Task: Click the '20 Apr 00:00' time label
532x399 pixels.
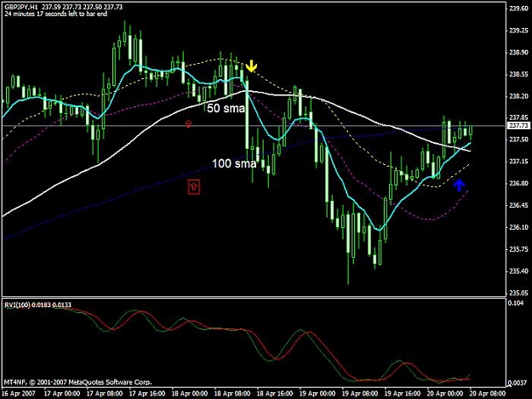Action: click(445, 394)
